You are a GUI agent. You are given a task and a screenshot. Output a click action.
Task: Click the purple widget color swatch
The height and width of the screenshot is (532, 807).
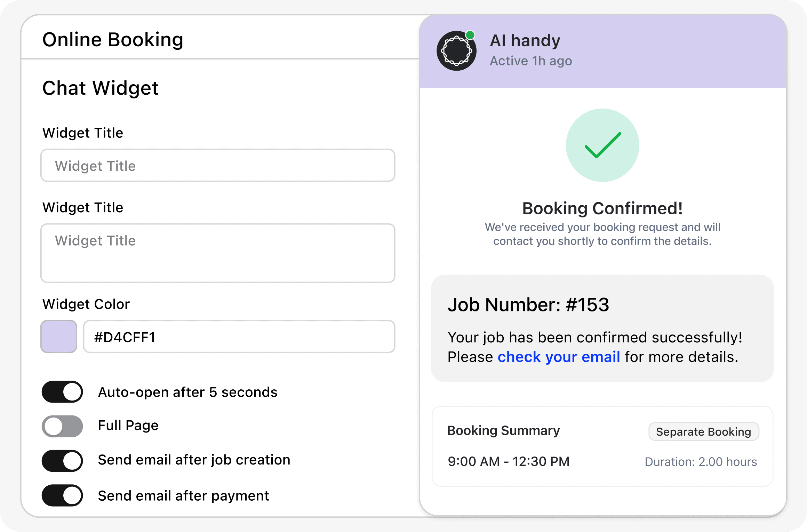pos(59,336)
